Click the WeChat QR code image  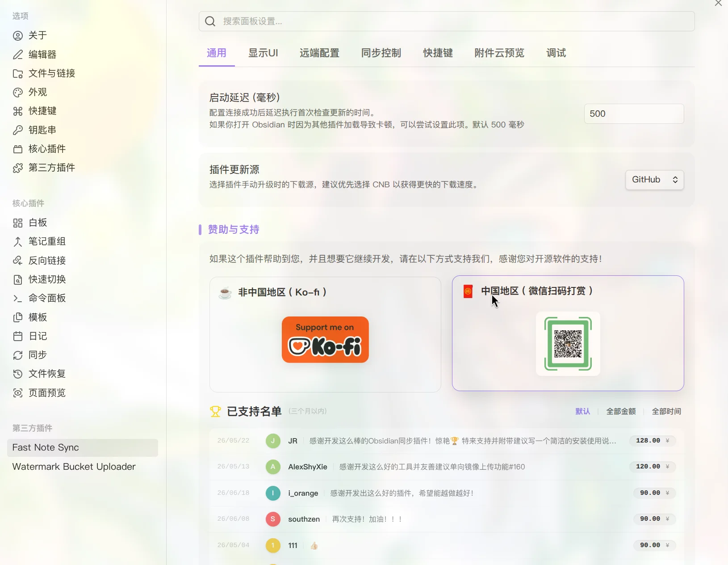pos(568,344)
